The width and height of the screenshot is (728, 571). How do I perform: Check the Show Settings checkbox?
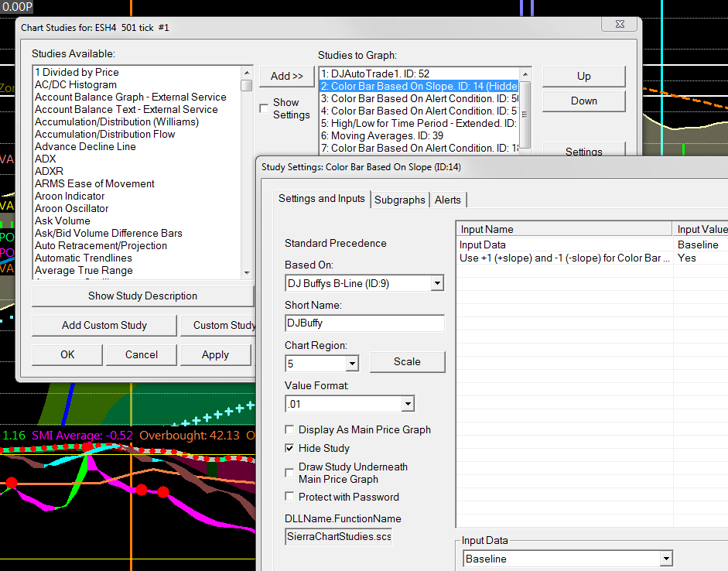pyautogui.click(x=265, y=108)
